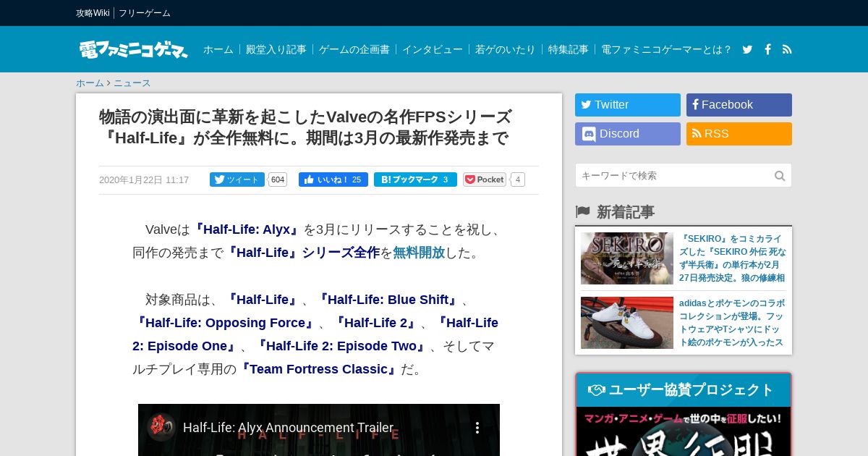Click the いいね！ Facebook like button
Screen dimensions: 868x456
(x=333, y=180)
